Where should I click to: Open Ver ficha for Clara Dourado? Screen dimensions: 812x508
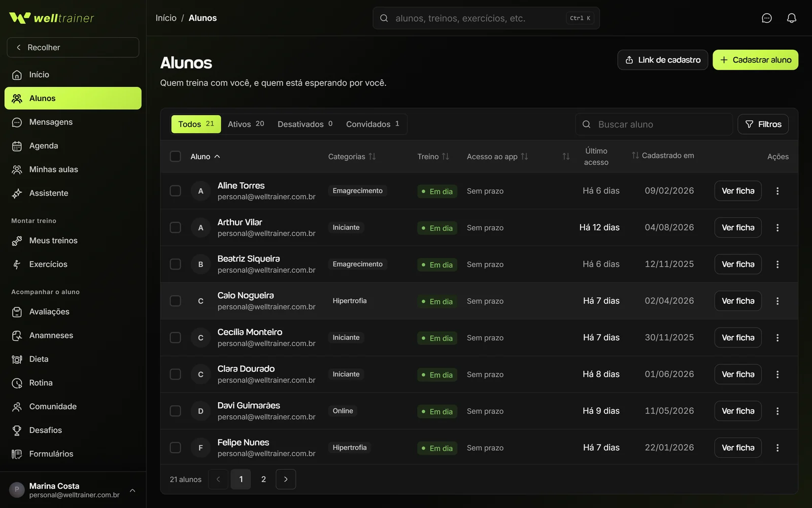click(738, 374)
